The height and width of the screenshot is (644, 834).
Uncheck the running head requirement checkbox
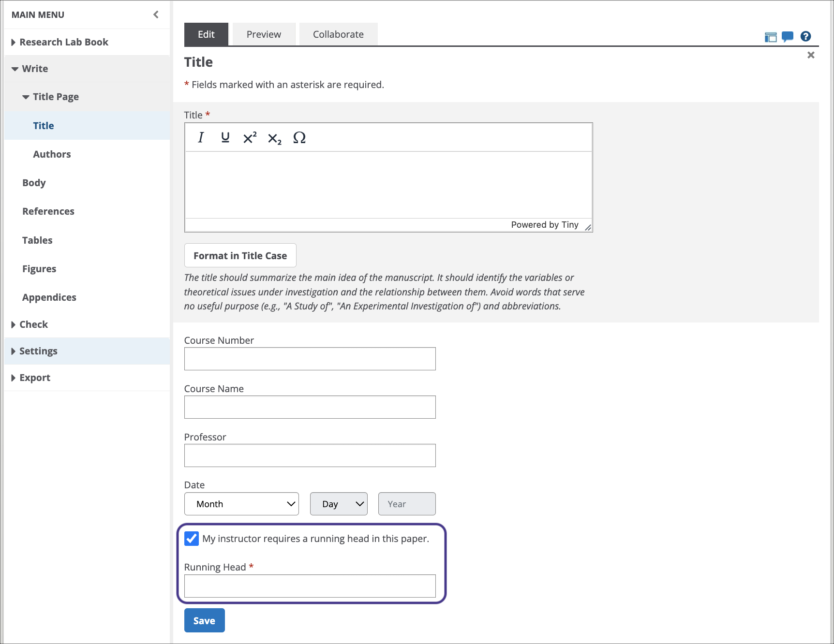[x=192, y=539]
